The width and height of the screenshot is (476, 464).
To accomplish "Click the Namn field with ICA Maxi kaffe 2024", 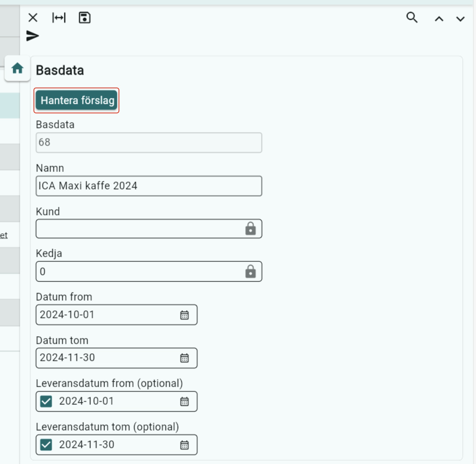I will (149, 186).
